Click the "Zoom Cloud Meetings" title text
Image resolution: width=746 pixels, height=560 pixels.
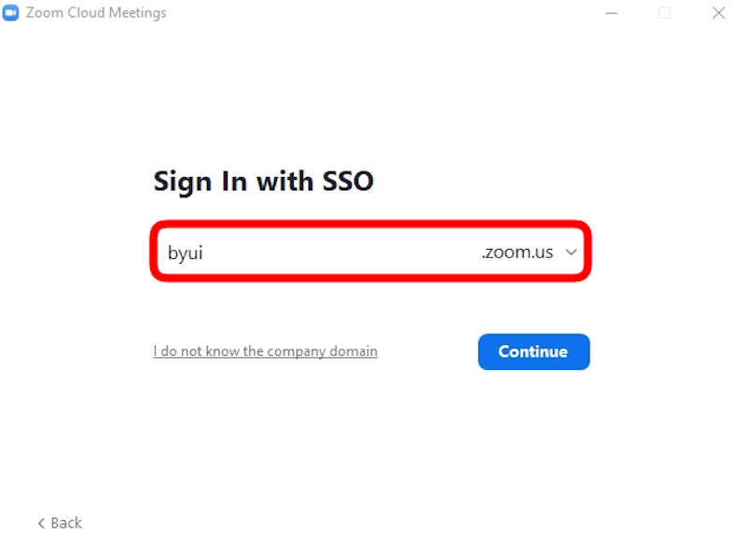pos(96,13)
